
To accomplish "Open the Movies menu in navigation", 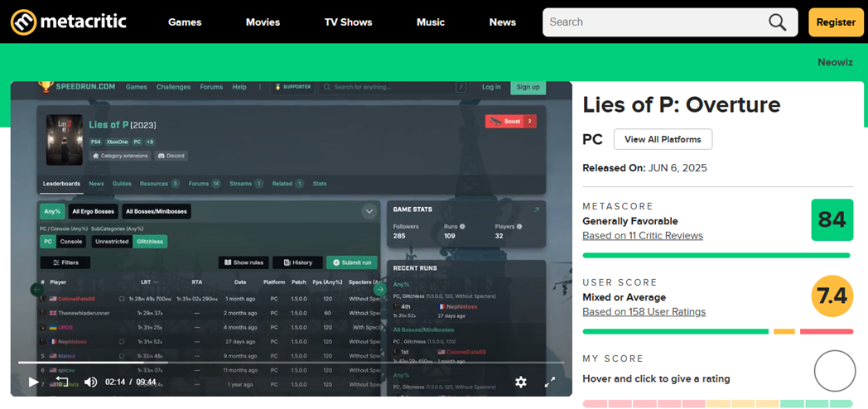I will point(263,22).
